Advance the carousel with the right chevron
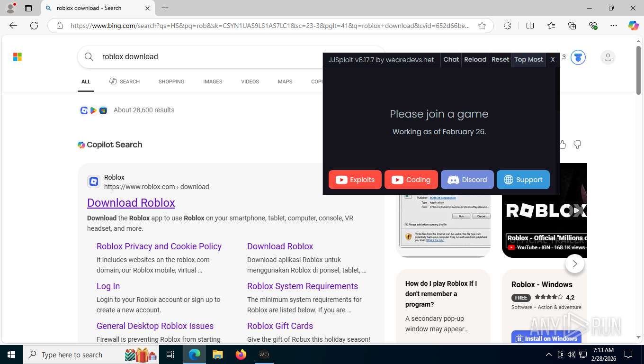644x364 pixels. (574, 264)
